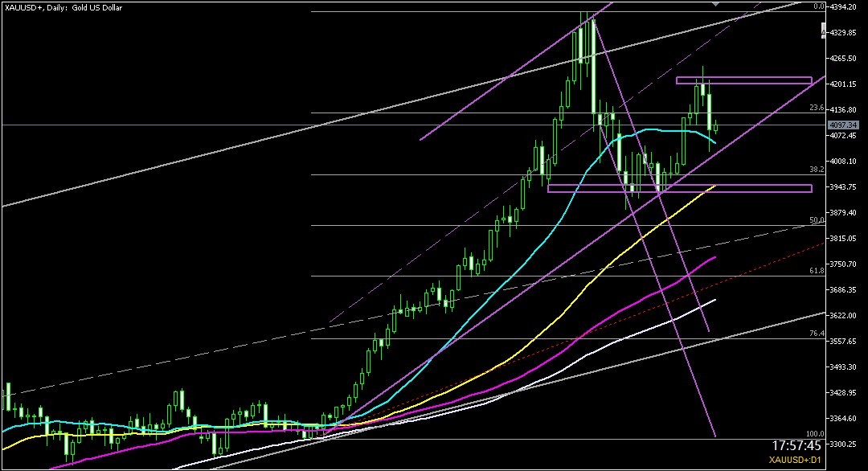The height and width of the screenshot is (471, 868).
Task: Select the upper purple rectangle zone near 4201
Action: click(x=743, y=80)
